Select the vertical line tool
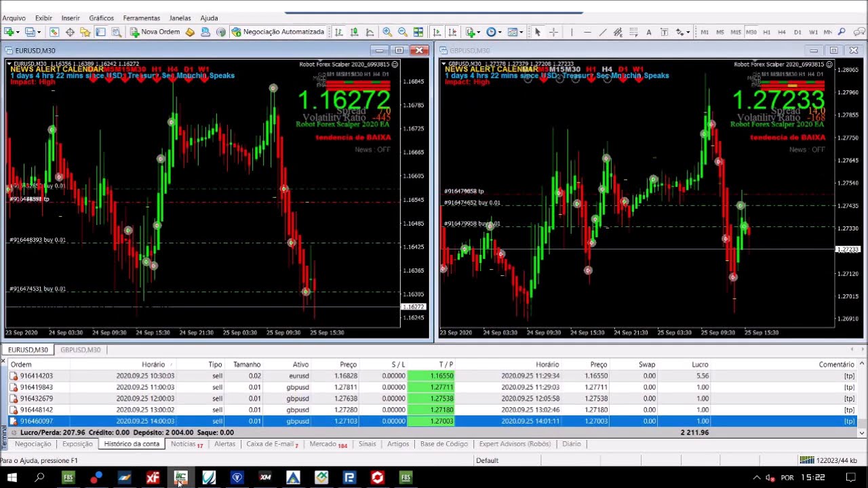Viewport: 868px width, 488px height. pos(572,32)
